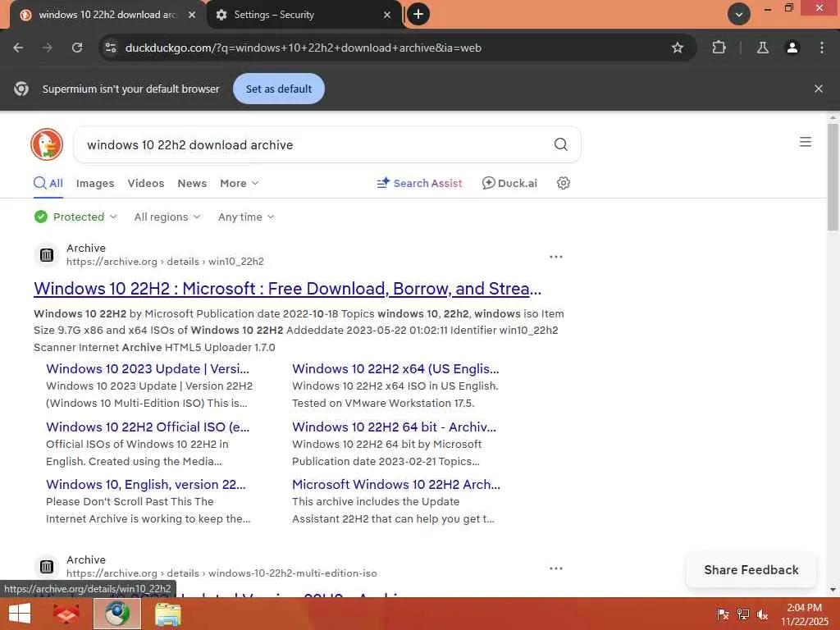Click scrollbar down arrow
Image resolution: width=840 pixels, height=630 pixels.
click(x=833, y=590)
